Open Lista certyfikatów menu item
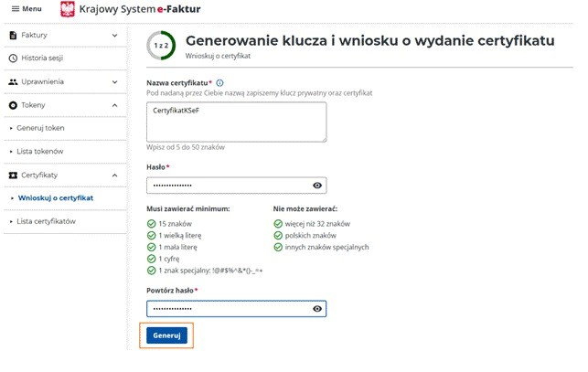Image resolution: width=588 pixels, height=372 pixels. [46, 221]
